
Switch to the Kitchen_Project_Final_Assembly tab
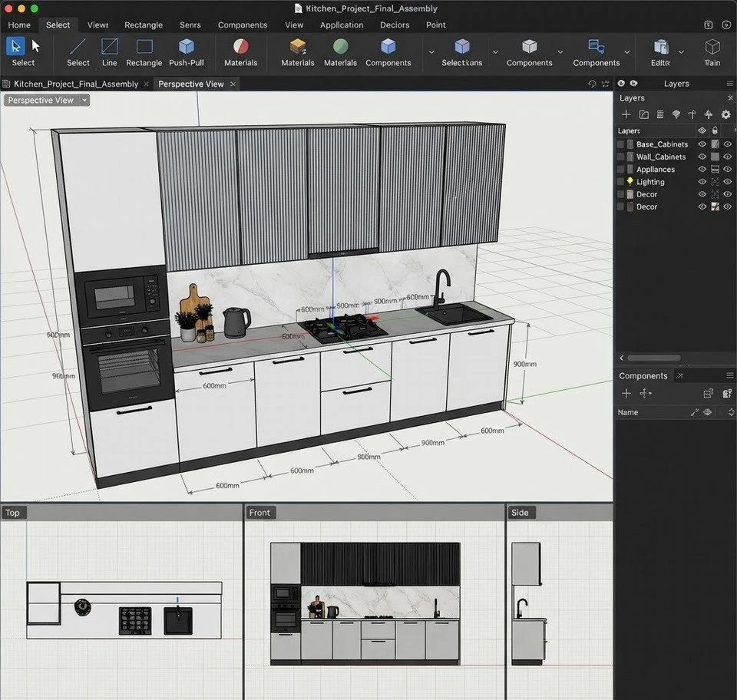[76, 84]
